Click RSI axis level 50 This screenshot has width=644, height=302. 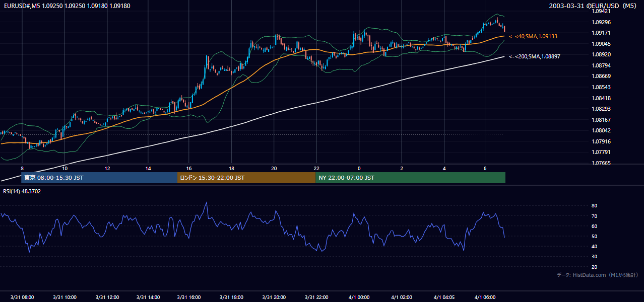595,236
